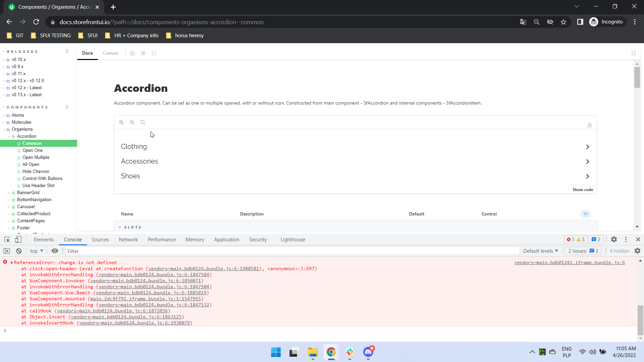Create a live expression with the eye icon
644x362 pixels.
55,251
